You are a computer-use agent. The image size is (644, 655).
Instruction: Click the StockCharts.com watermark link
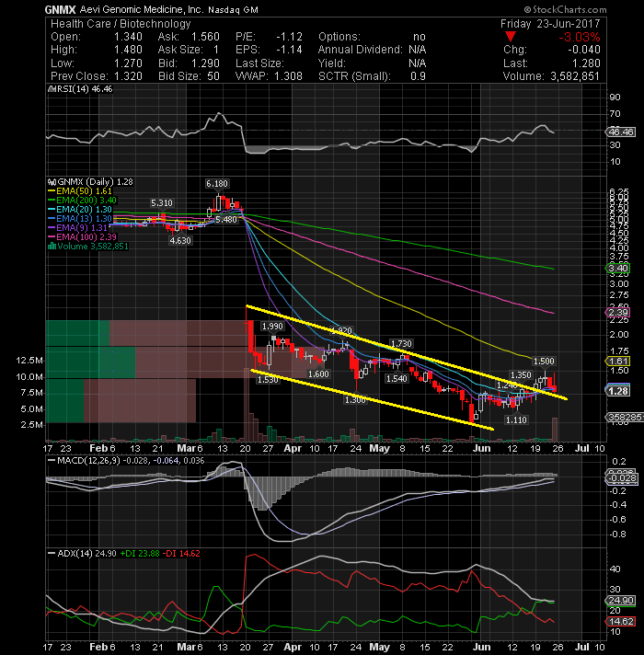[x=565, y=9]
